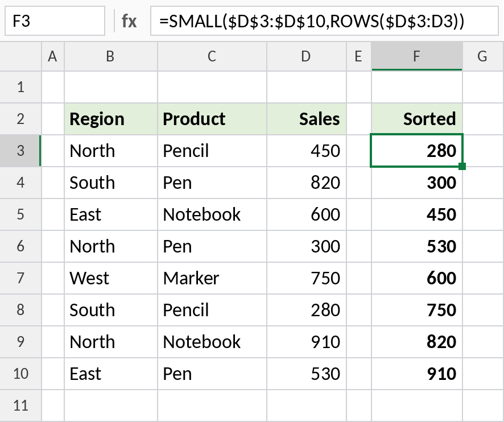504x422 pixels.
Task: Select South cell in row 8
Action: (111, 310)
